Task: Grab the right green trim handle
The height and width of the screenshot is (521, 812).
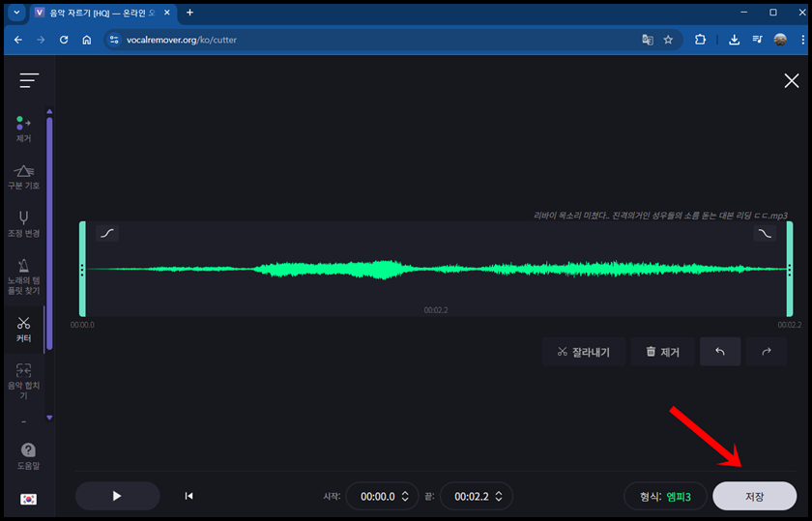Action: (x=790, y=269)
